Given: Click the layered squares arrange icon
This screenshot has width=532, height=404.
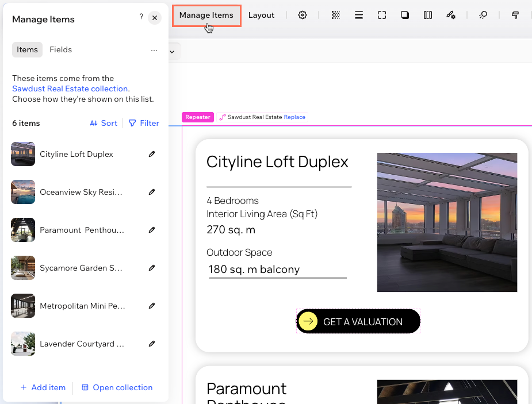Looking at the screenshot, I should pyautogui.click(x=405, y=16).
